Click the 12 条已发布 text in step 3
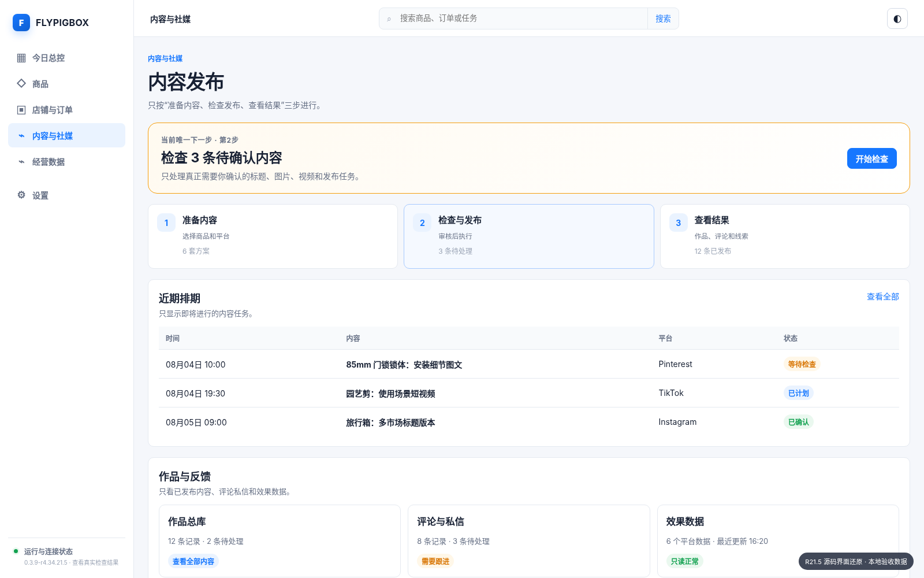Viewport: 924px width, 578px height. pyautogui.click(x=713, y=251)
